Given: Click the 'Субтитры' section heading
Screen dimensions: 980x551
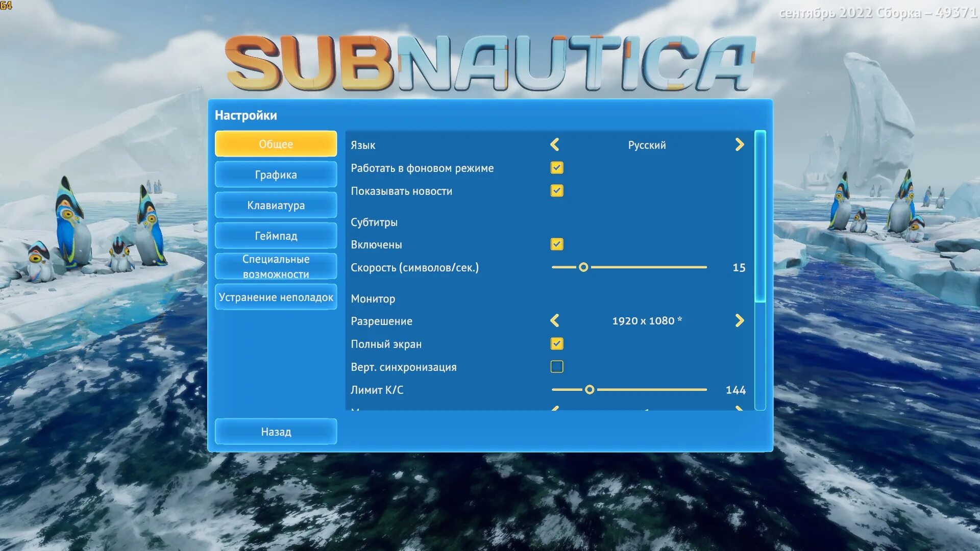Looking at the screenshot, I should 374,222.
